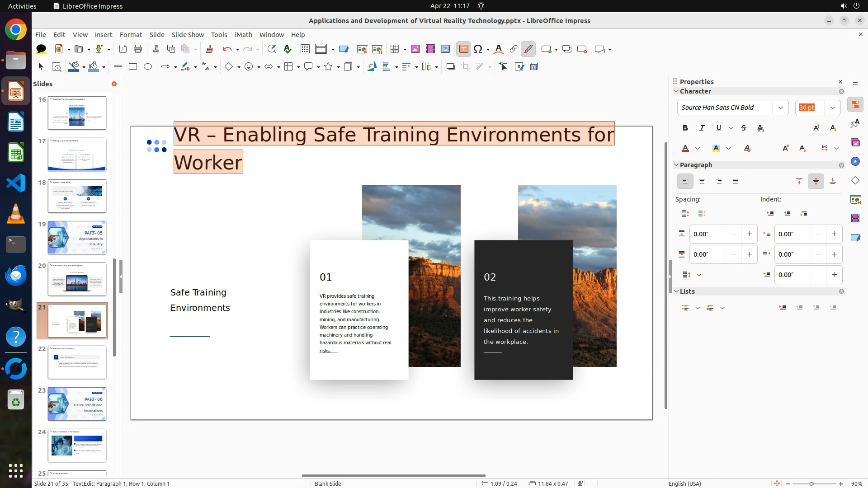Open the Gallery sidebar deck icon
The height and width of the screenshot is (488, 868).
[x=855, y=143]
